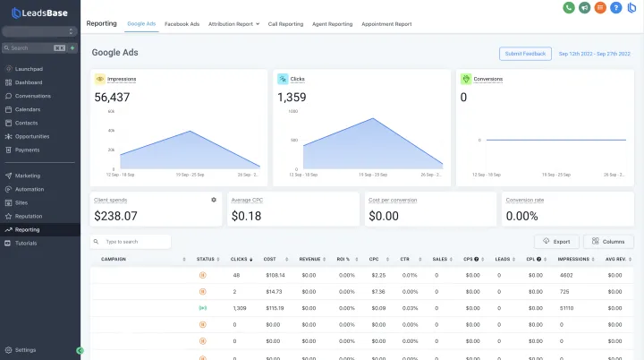Open Client spends gear settings
This screenshot has width=644, height=360.
(x=214, y=200)
